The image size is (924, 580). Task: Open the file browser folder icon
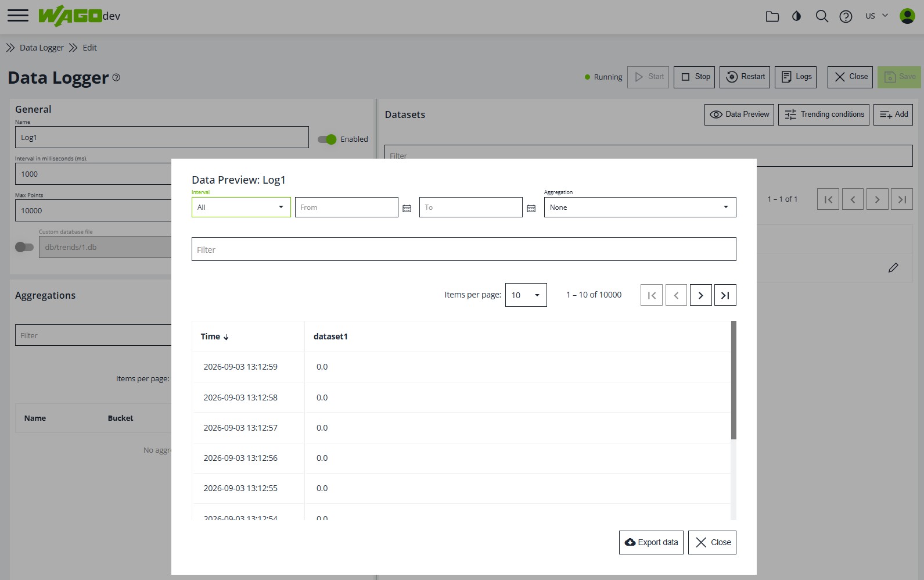click(772, 16)
